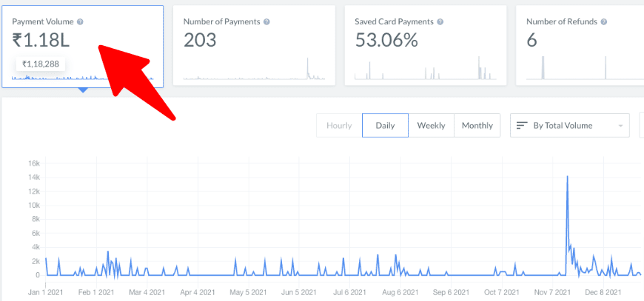Switch chart to Weekly granularity
644x301 pixels.
(432, 126)
